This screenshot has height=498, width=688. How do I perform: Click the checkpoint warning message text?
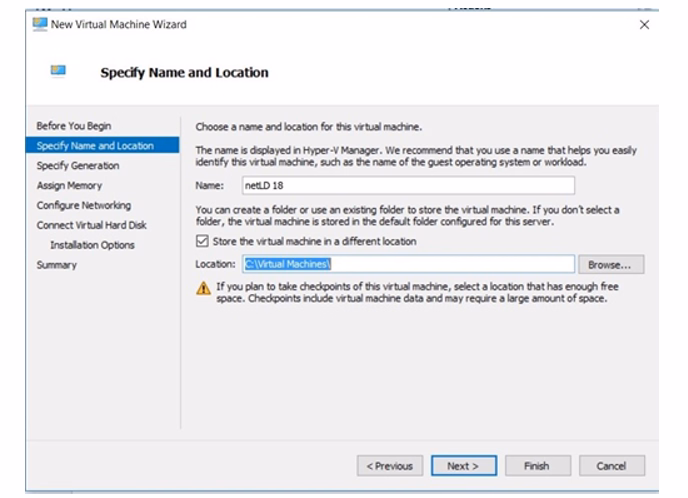(x=417, y=292)
